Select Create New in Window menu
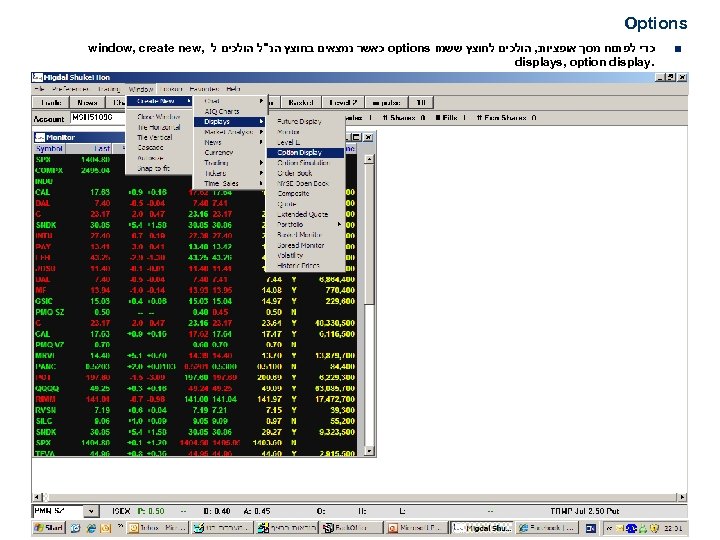Screen dimensions: 720x540 (x=159, y=101)
